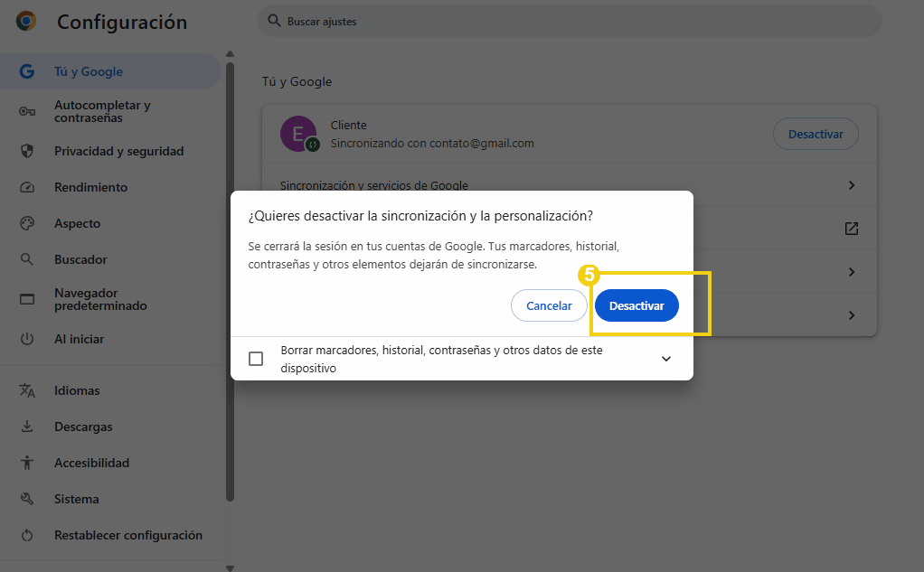Select the Rendimiento gauge icon
The height and width of the screenshot is (572, 924).
(x=27, y=187)
